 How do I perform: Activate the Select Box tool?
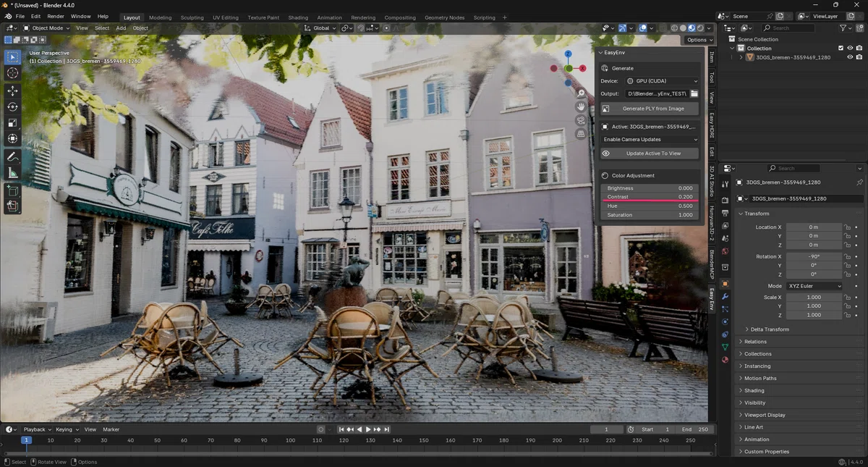12,56
